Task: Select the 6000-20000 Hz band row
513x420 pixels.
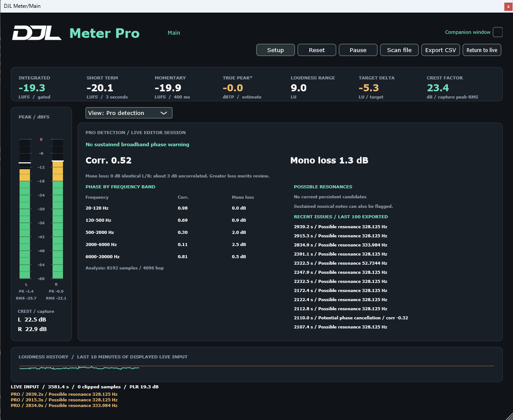Action: point(166,256)
